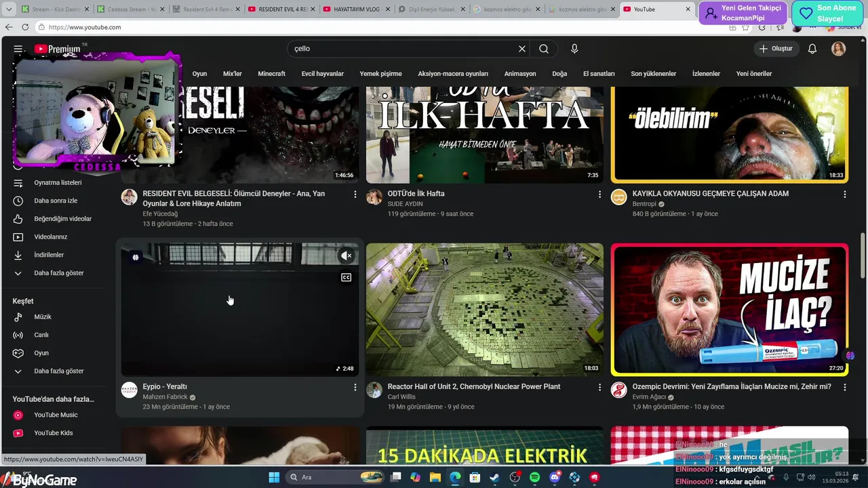Select the Yemek pişirme chip
The width and height of the screenshot is (868, 488).
[381, 74]
